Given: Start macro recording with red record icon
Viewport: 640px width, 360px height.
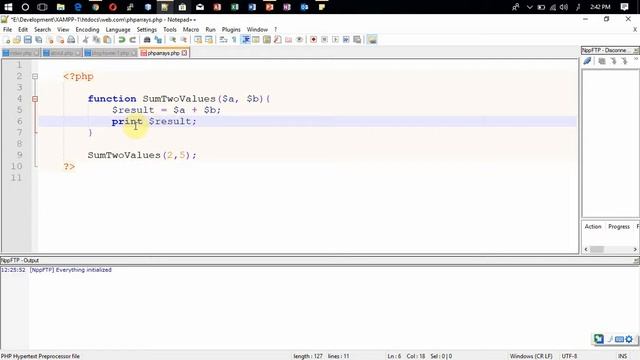Looking at the screenshot, I should click(313, 40).
